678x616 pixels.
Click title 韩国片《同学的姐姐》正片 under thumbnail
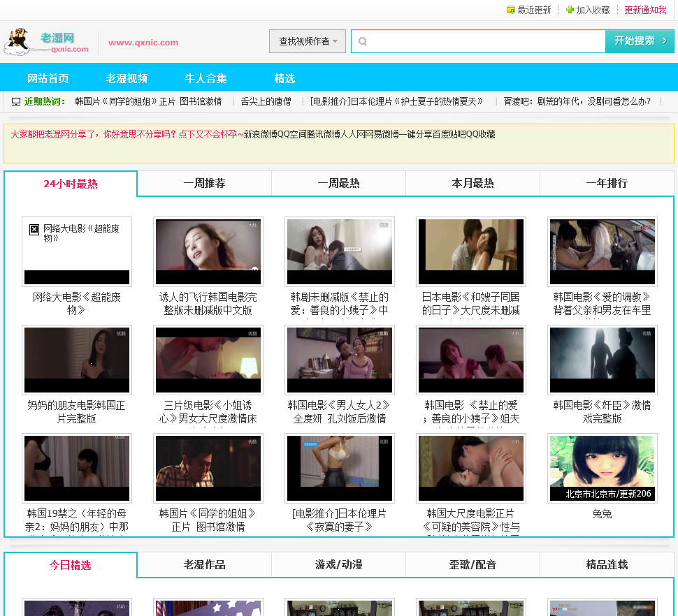tap(208, 520)
